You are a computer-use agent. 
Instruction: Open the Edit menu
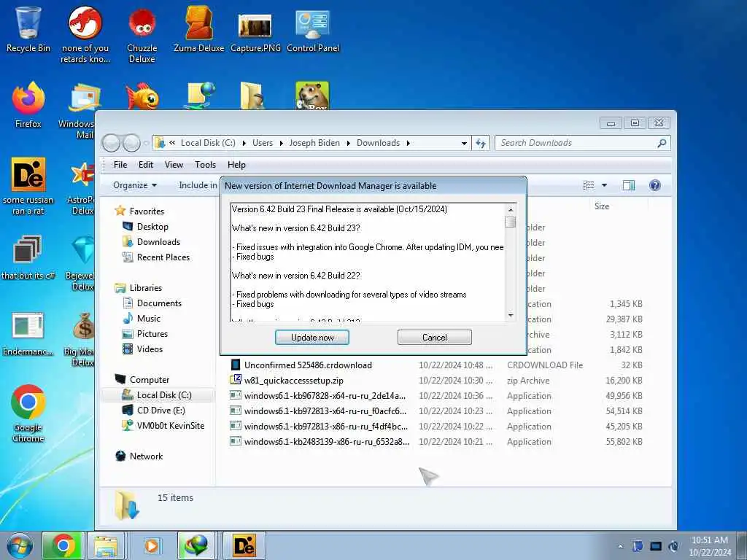coord(146,165)
